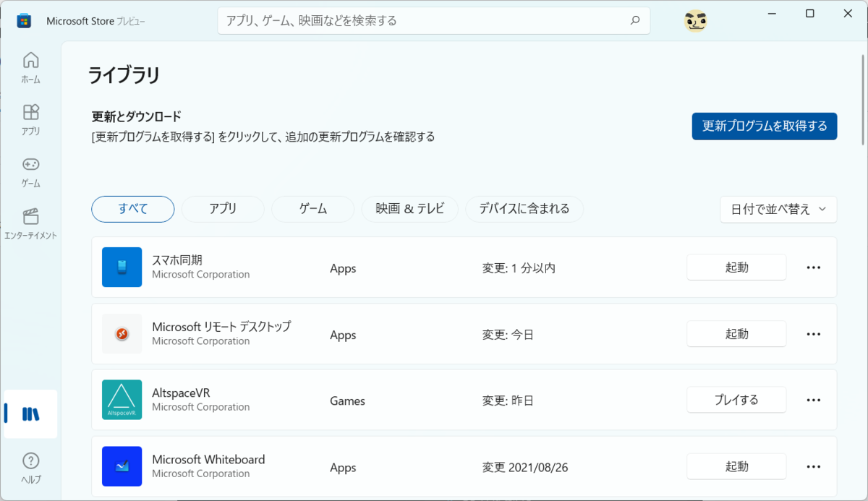Image resolution: width=868 pixels, height=501 pixels.
Task: Select the デバイスに含まれる filter tab
Action: tap(524, 209)
